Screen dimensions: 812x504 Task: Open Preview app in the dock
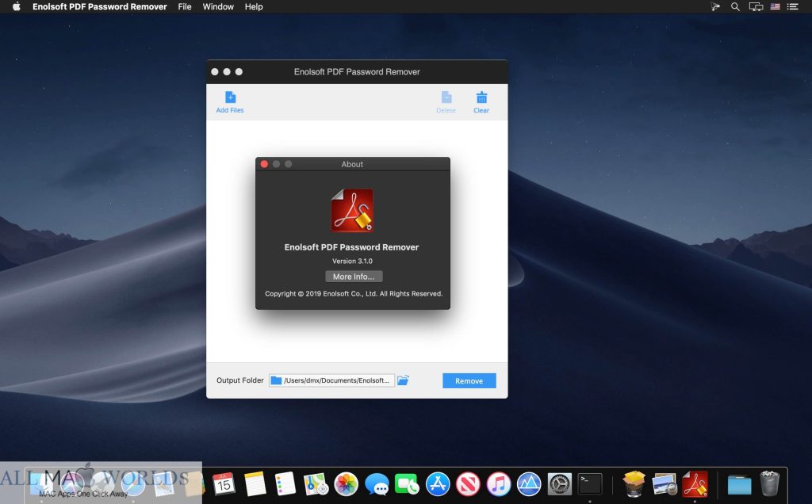[x=665, y=484]
